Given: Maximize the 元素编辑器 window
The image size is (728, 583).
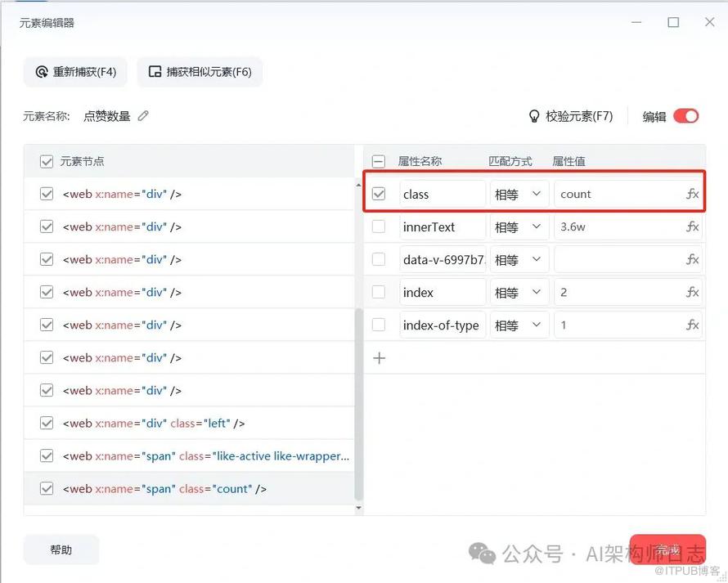Looking at the screenshot, I should [x=673, y=22].
